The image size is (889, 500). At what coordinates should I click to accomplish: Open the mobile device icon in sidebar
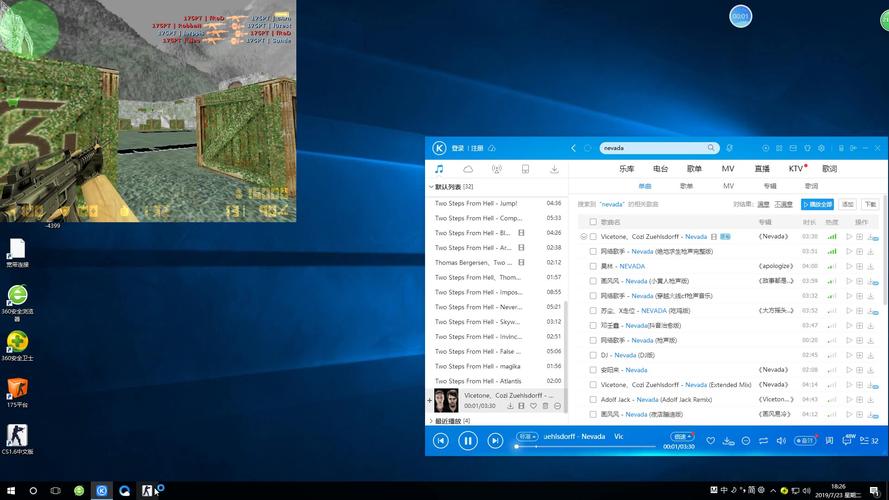pyautogui.click(x=526, y=169)
